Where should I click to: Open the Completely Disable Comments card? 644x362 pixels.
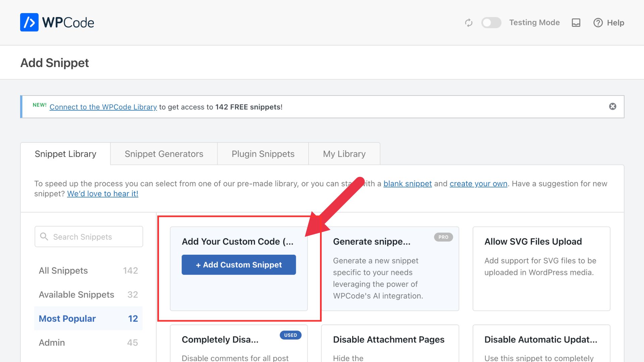(x=239, y=344)
